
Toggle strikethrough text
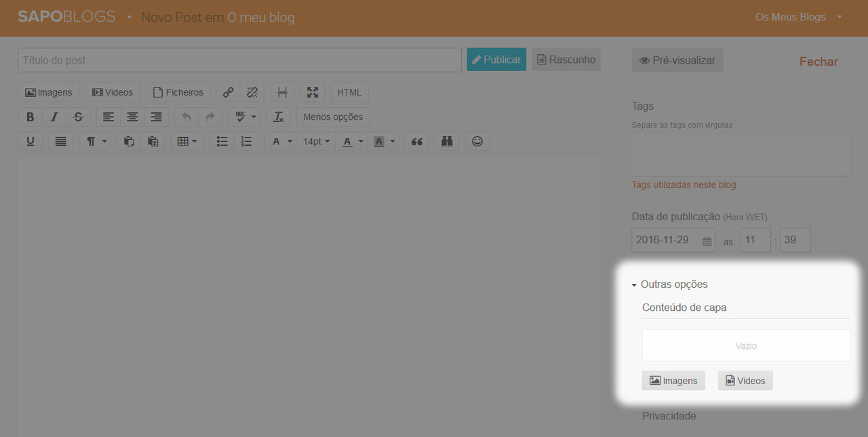[78, 117]
